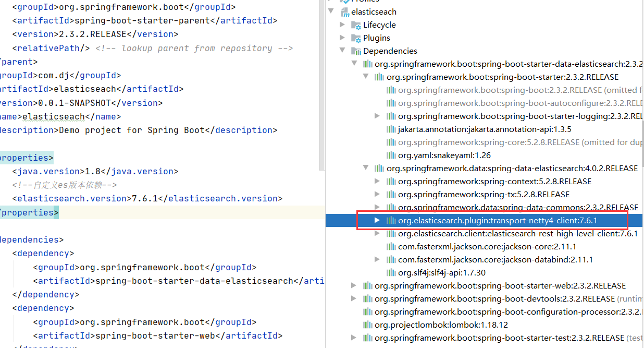Click the jackson-core library icon
The image size is (644, 348).
pyautogui.click(x=391, y=246)
